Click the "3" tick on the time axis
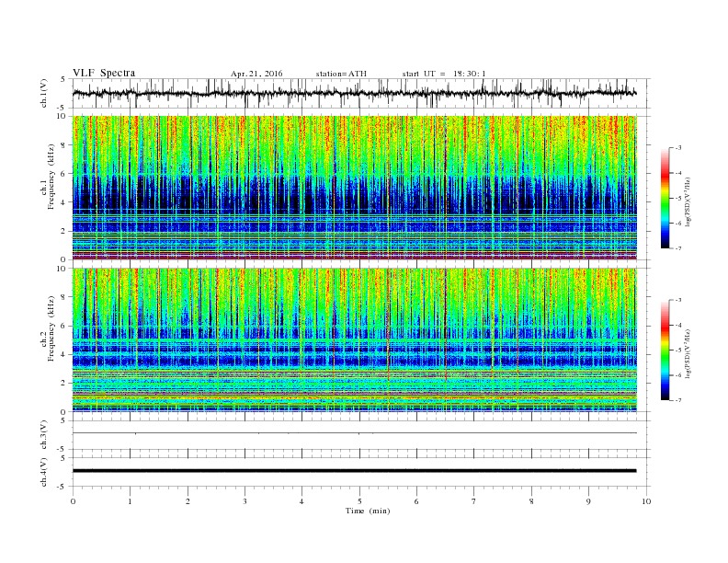Screen dimensions: 728x563 point(245,501)
